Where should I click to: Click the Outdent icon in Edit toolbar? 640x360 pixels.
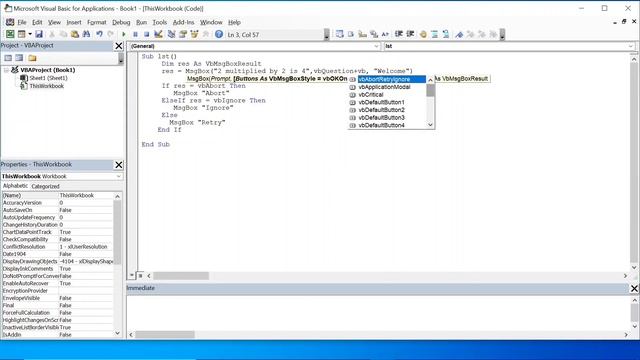point(410,34)
